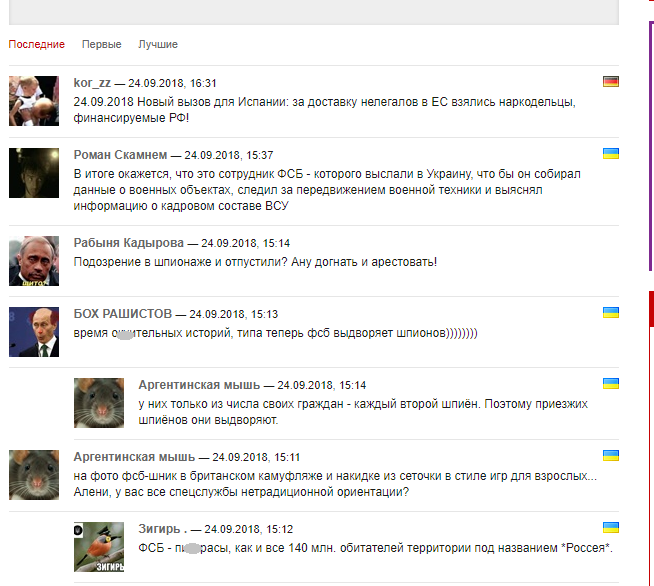
Task: Open Рабыня Кадырова username link
Action: [x=129, y=243]
